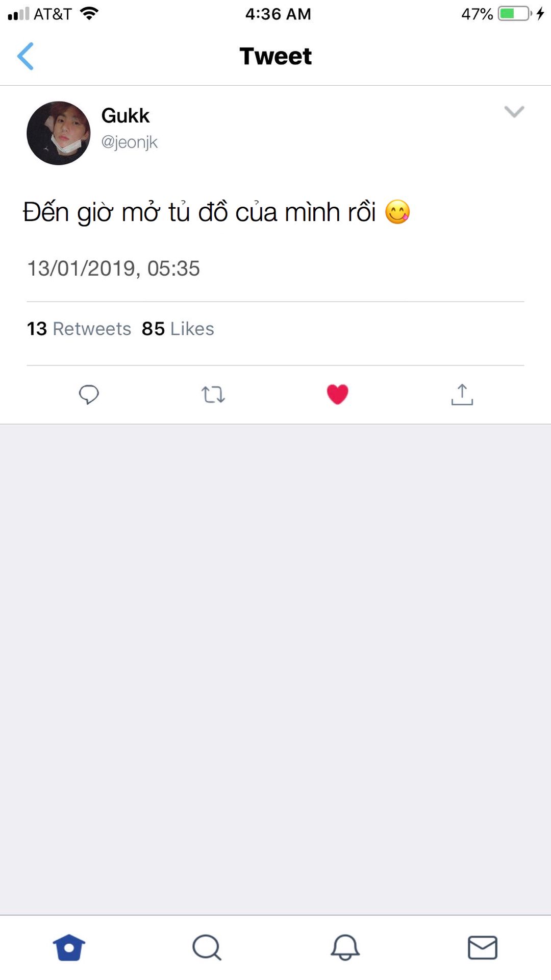The width and height of the screenshot is (551, 980).
Task: Tap the retweet arrows icon
Action: tap(213, 395)
